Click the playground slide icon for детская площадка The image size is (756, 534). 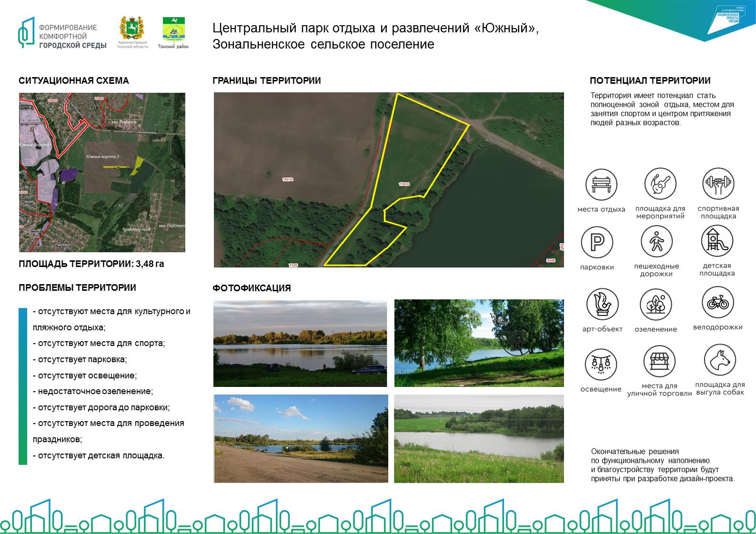717,240
